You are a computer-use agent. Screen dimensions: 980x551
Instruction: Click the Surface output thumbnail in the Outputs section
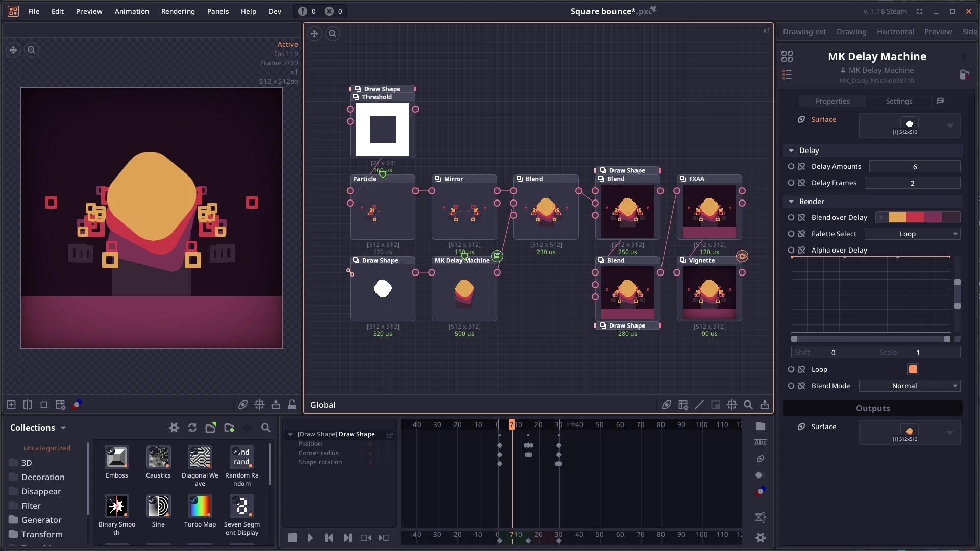[x=909, y=432]
